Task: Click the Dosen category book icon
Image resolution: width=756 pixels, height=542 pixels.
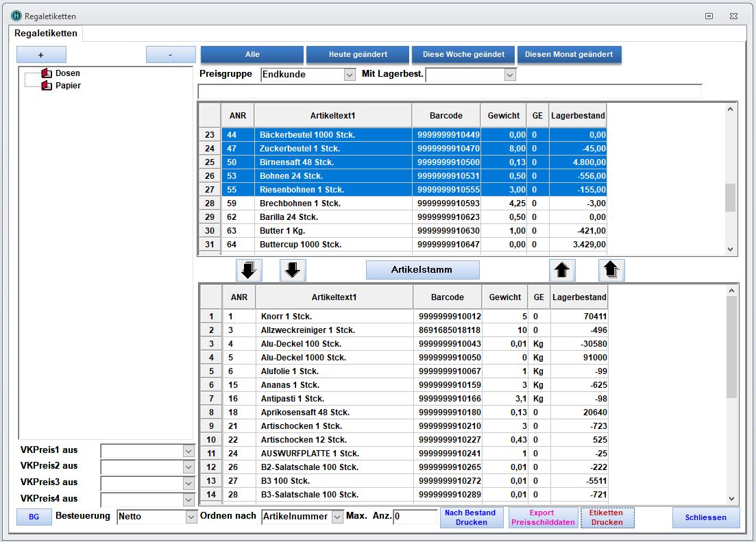Action: coord(47,73)
